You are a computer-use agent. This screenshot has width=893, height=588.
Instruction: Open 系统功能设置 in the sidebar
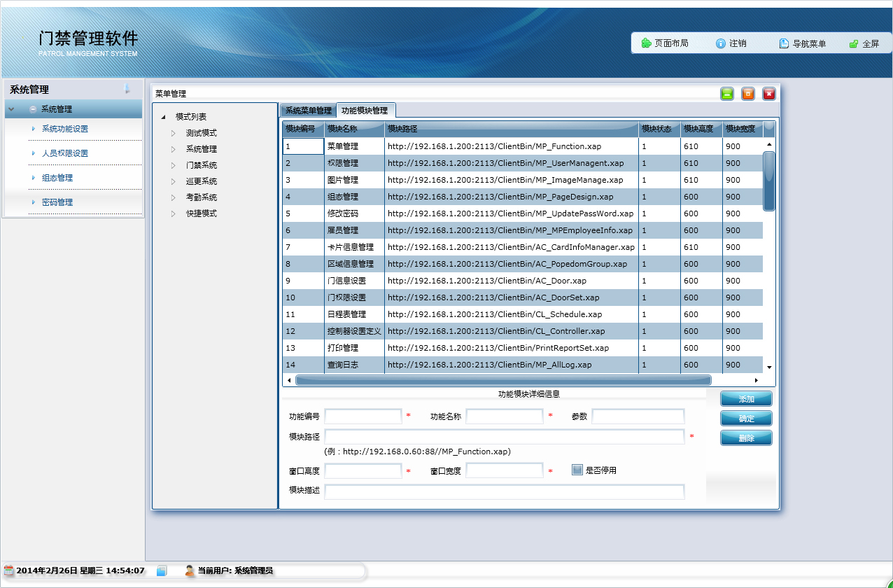tap(65, 129)
